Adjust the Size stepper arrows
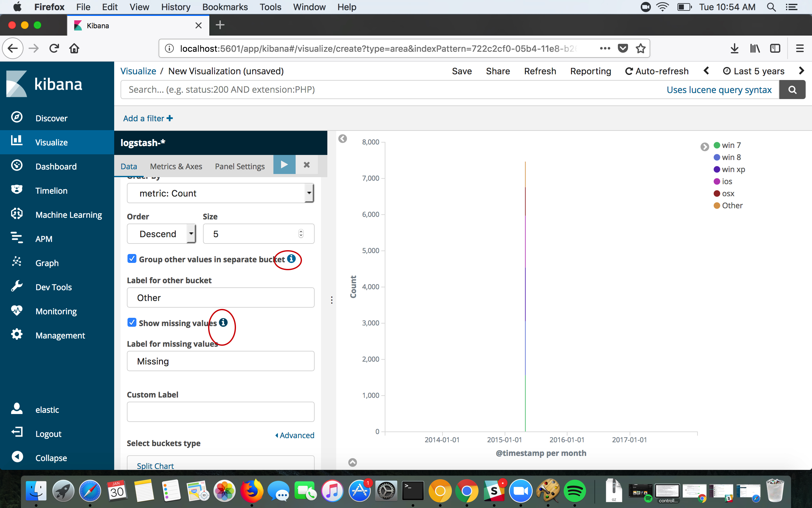 [301, 234]
